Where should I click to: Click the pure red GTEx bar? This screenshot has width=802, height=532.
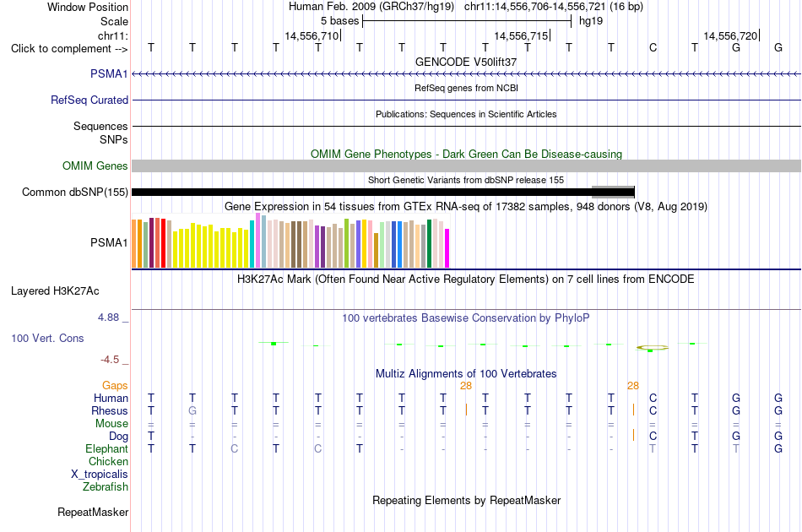click(163, 243)
